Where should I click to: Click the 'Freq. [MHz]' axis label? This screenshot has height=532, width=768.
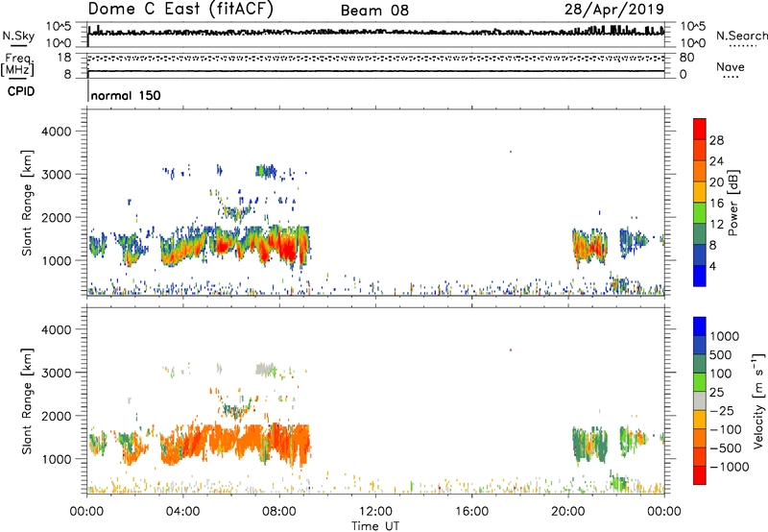17,64
